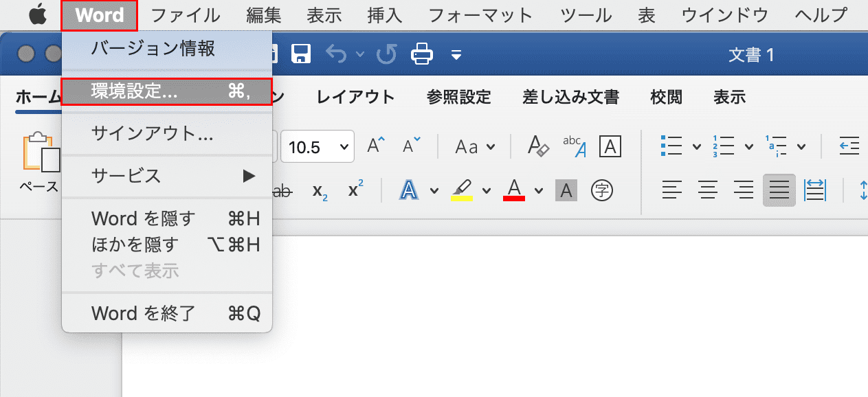Switch to the レイアウト ribbon tab

coord(356,98)
